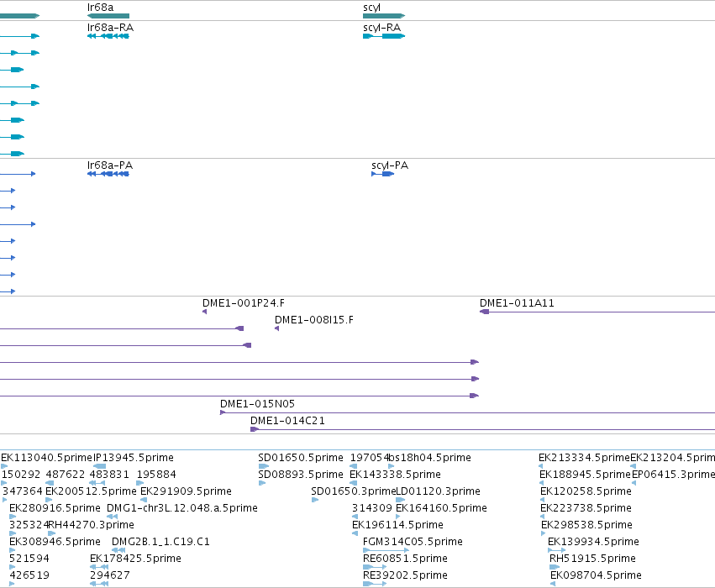Select EK178425.5prime EST label
The image size is (715, 588).
click(x=135, y=559)
